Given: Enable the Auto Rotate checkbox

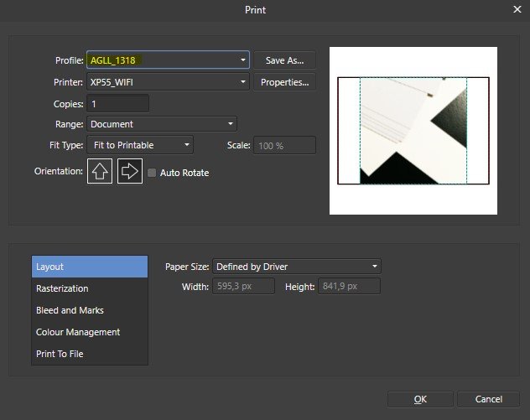Looking at the screenshot, I should tap(152, 173).
